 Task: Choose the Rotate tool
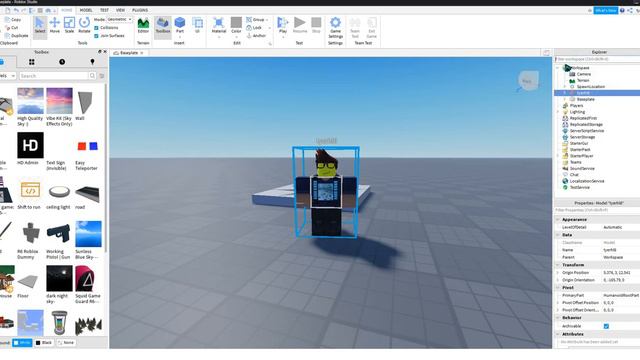pyautogui.click(x=84, y=25)
